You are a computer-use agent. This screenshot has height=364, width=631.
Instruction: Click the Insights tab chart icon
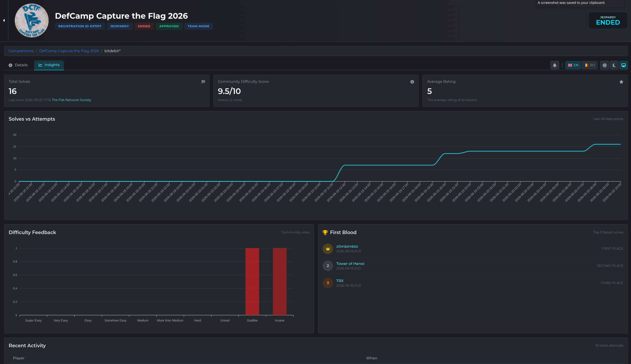click(40, 65)
